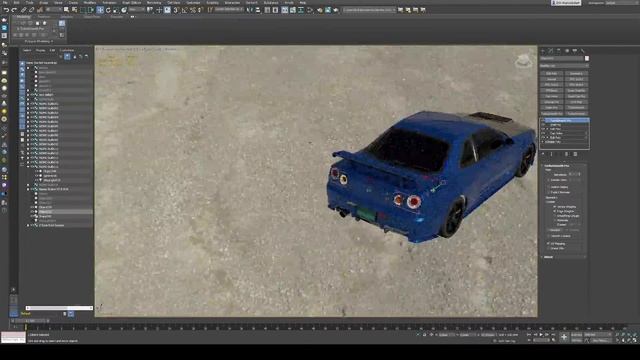640x360 pixels.
Task: Activate the Select and Scale tool
Action: 116,10
